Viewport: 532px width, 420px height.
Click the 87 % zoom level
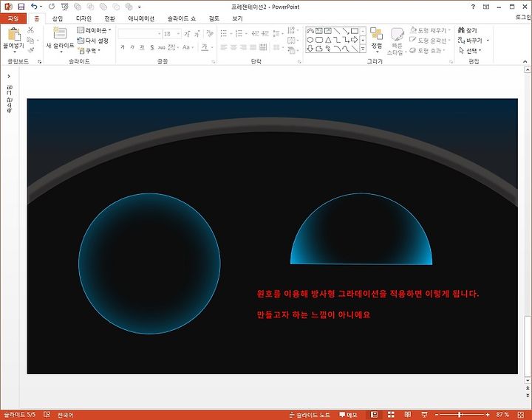(502, 415)
